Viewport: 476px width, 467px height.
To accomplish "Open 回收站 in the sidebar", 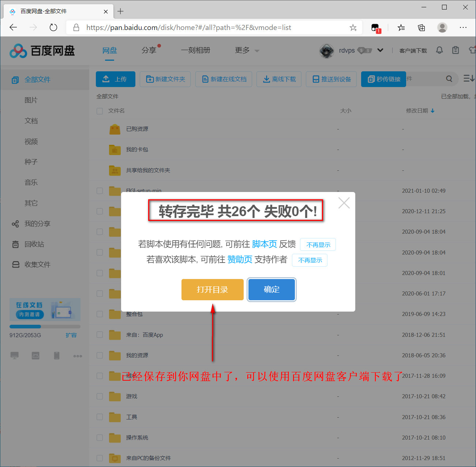I will click(x=34, y=244).
